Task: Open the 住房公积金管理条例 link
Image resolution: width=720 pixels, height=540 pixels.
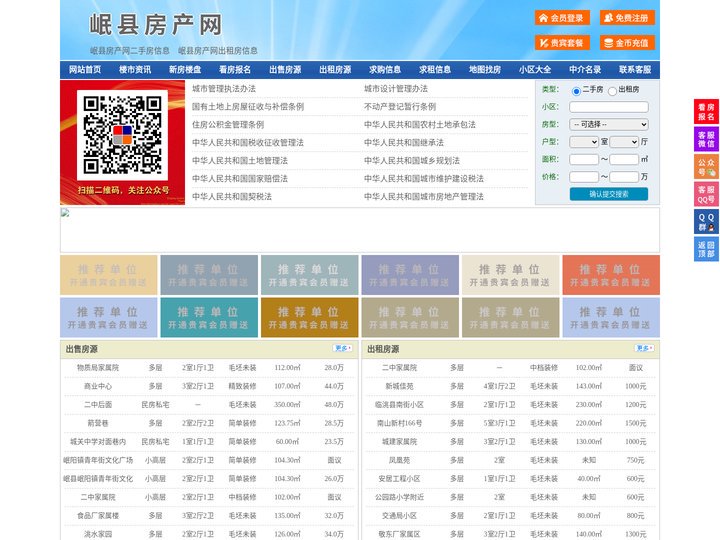Action: tap(228, 124)
